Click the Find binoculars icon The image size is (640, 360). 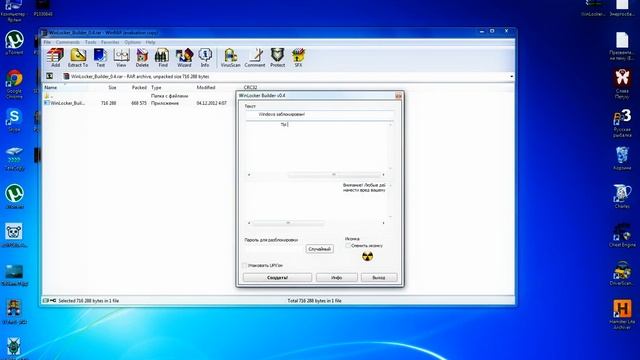coord(162,57)
